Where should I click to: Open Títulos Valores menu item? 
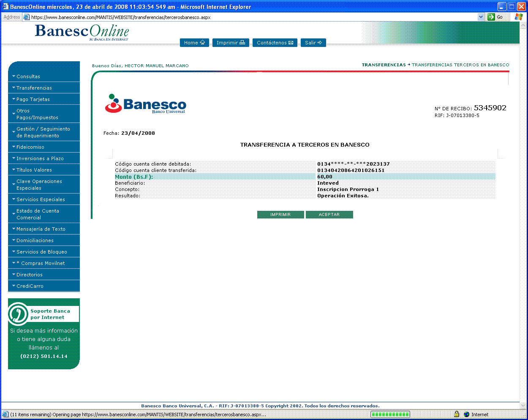point(44,170)
